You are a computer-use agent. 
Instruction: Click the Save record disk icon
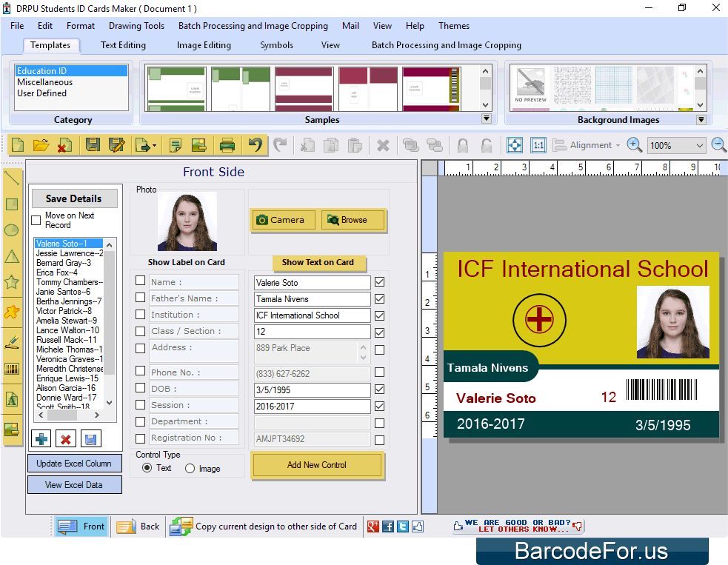pyautogui.click(x=90, y=438)
